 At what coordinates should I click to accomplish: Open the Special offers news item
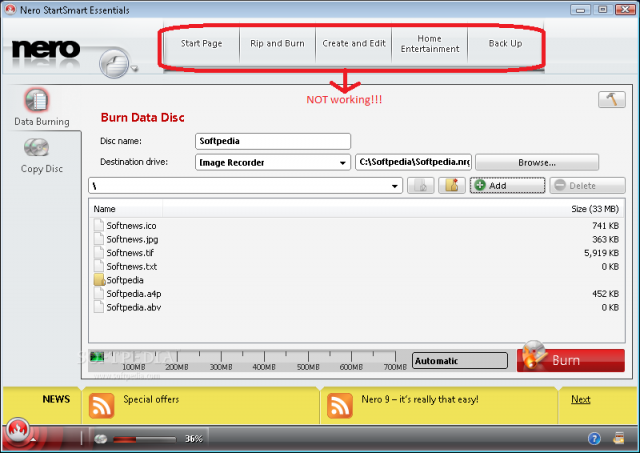tap(151, 399)
